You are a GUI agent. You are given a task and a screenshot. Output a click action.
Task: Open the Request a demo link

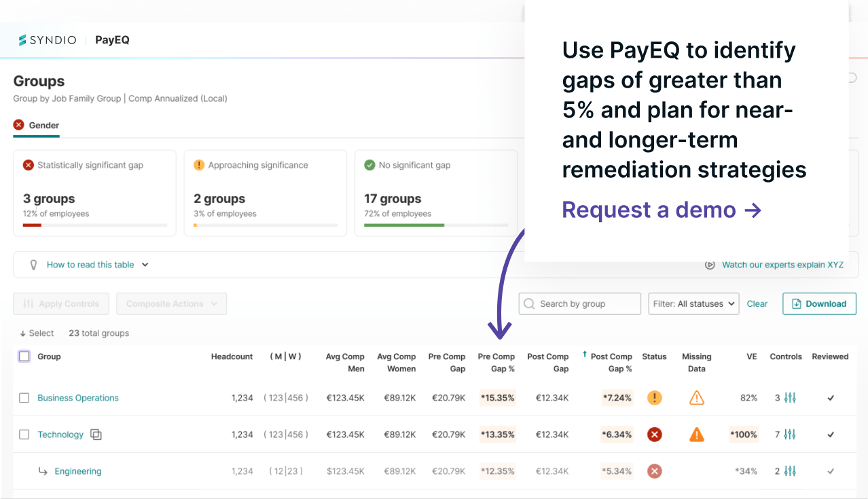pos(662,210)
